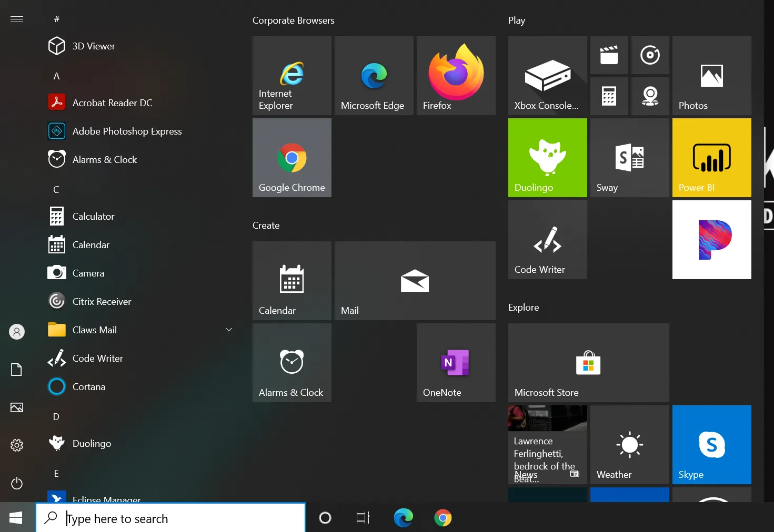Click the letter D index header
This screenshot has width=774, height=532.
tap(56, 417)
